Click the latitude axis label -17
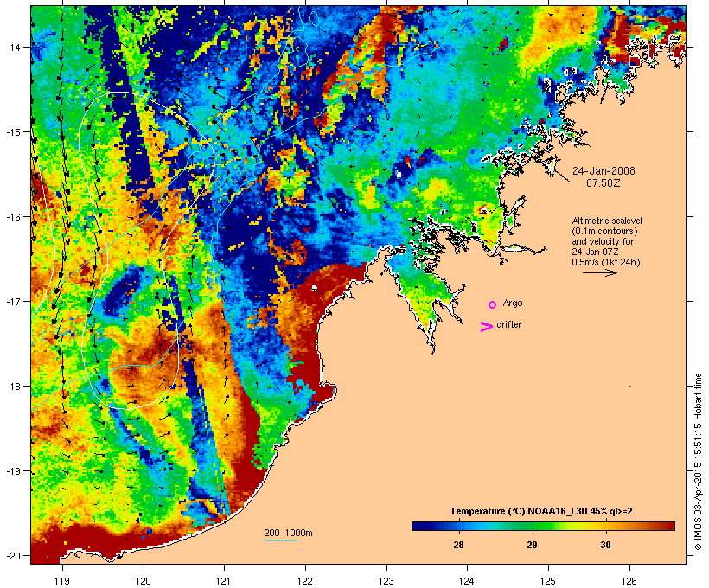709x588 pixels. (12, 301)
